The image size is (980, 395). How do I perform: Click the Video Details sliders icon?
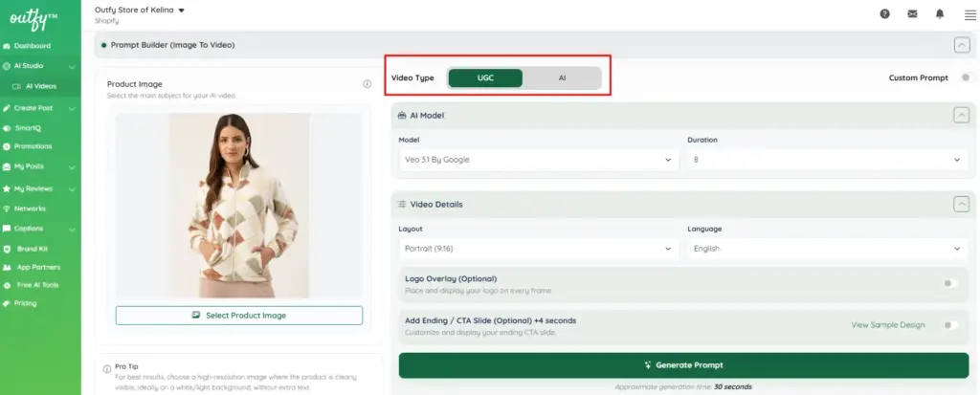[x=402, y=205]
